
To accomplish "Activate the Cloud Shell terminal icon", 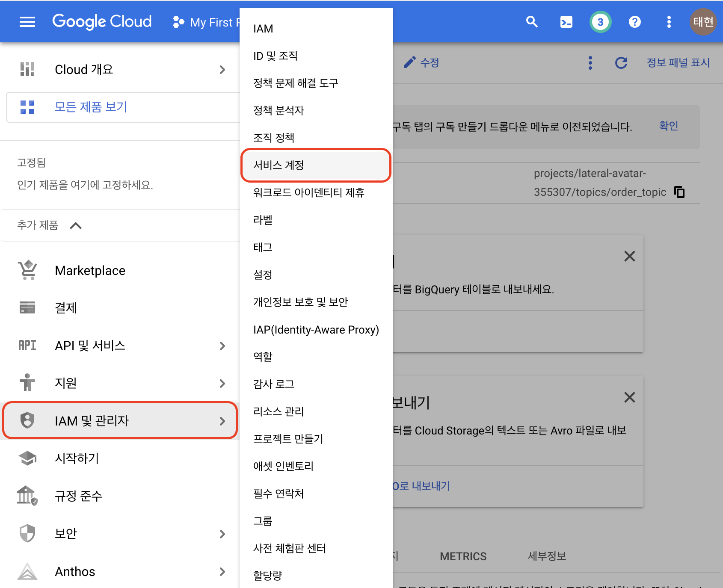I will coord(566,22).
